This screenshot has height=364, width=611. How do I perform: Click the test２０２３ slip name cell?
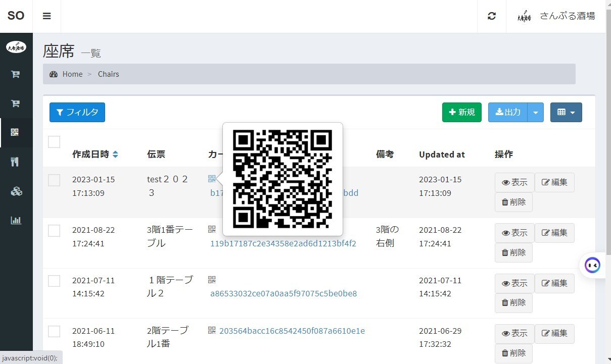168,186
